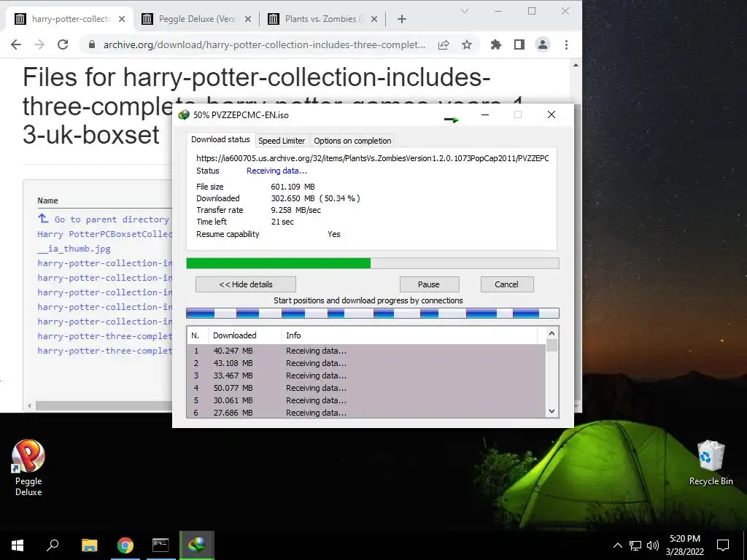Switch to Peggle Deluxe browser tab

[x=197, y=19]
